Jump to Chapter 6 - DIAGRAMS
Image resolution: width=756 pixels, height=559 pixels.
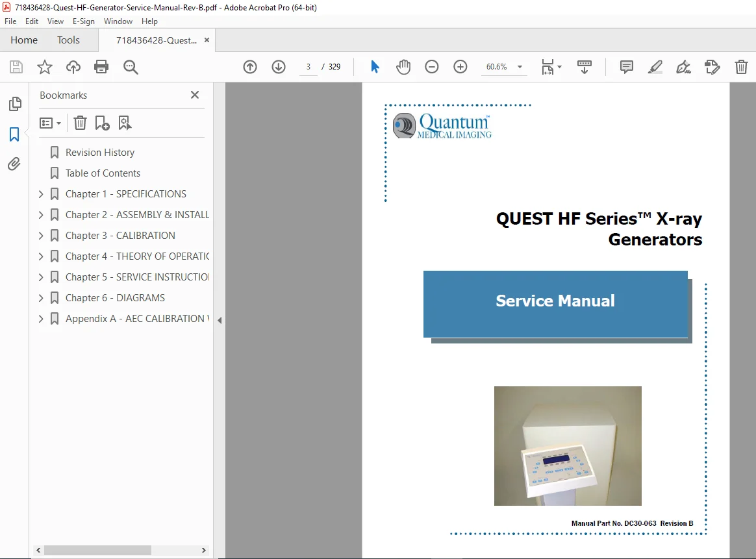coord(115,298)
